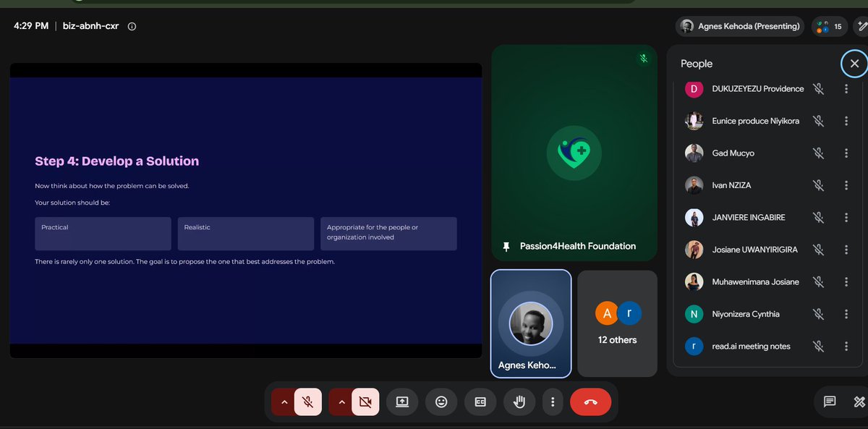
Task: Mute JANVIERE INGABIRE's microphone
Action: pyautogui.click(x=818, y=217)
